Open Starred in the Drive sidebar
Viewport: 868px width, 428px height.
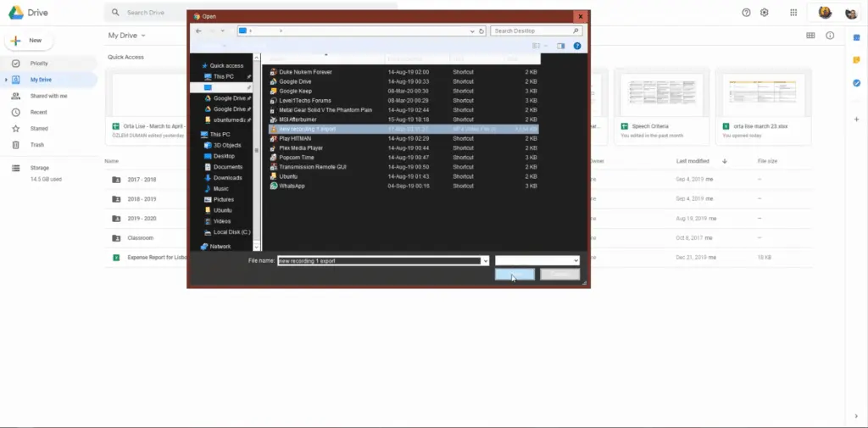coord(39,129)
